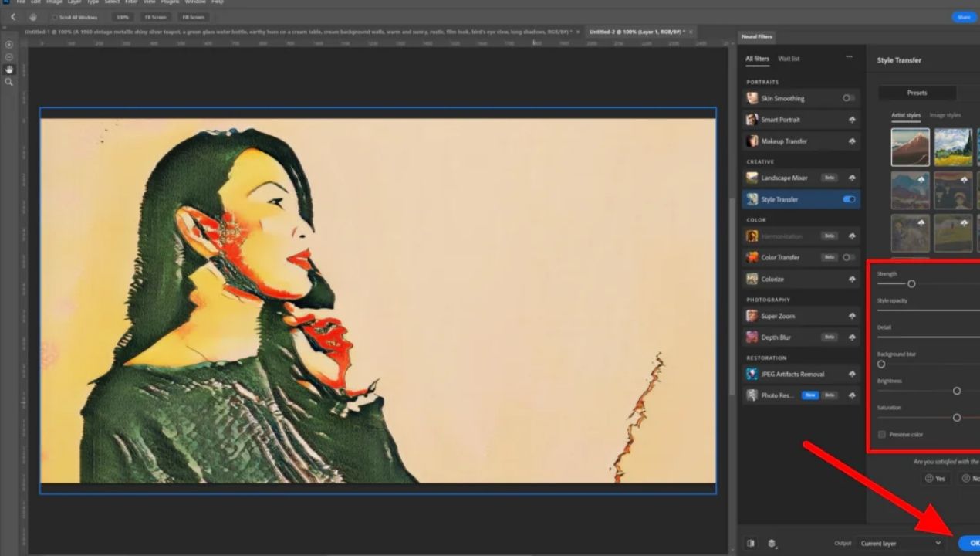Toggle the Skin Smoothing filter on
The width and height of the screenshot is (980, 556).
(x=849, y=98)
